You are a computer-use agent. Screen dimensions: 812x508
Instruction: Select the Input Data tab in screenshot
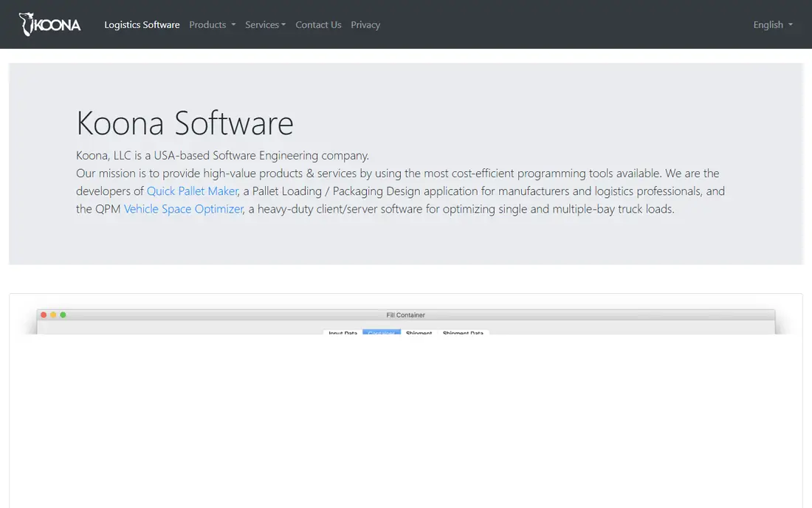(x=343, y=332)
